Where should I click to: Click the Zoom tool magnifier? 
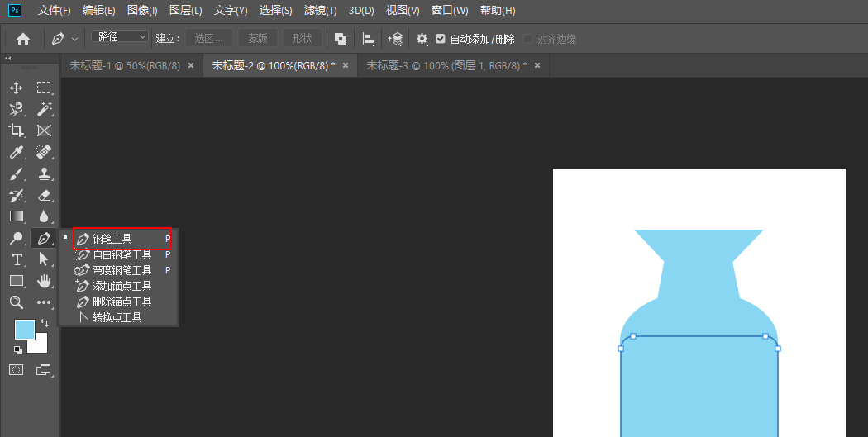(16, 302)
